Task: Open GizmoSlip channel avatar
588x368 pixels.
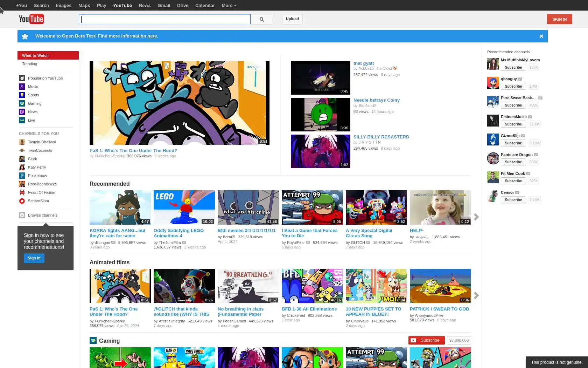Action: pos(493,139)
